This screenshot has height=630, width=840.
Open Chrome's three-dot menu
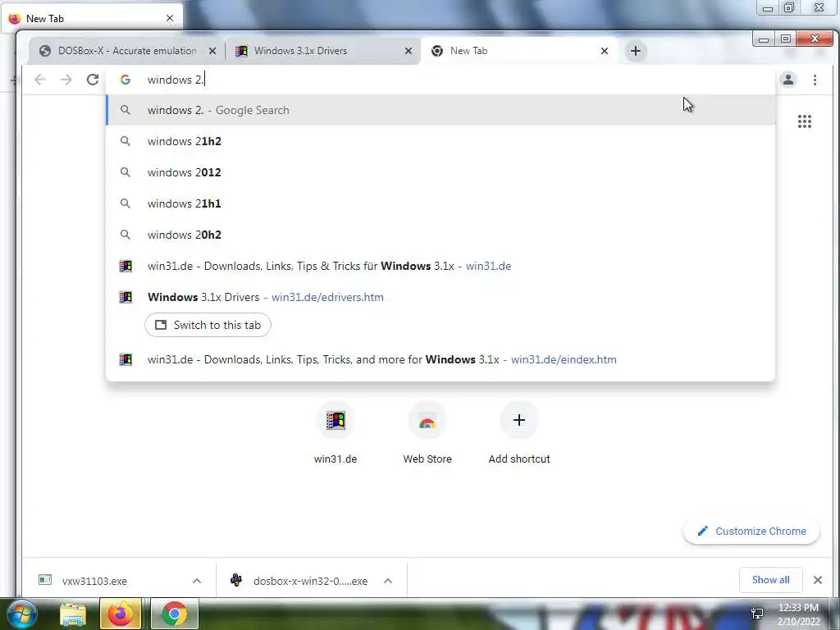point(815,80)
